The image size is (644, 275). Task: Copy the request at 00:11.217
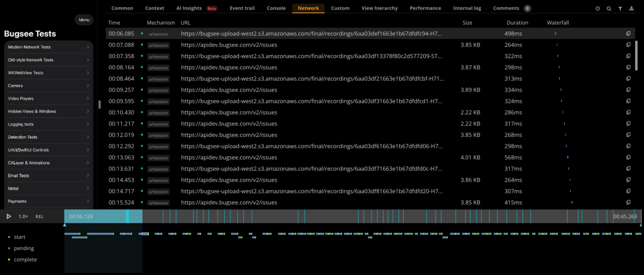[628, 124]
